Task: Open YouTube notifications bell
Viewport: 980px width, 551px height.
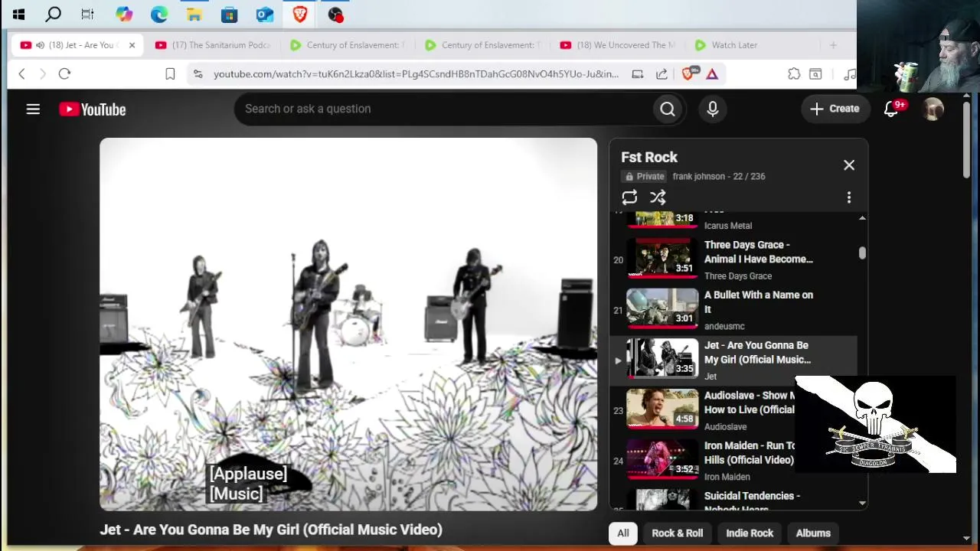Action: coord(891,109)
